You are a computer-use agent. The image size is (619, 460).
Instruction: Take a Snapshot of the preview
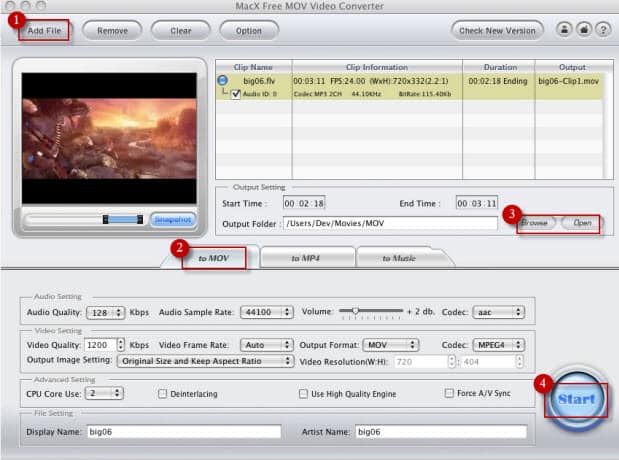tap(173, 220)
